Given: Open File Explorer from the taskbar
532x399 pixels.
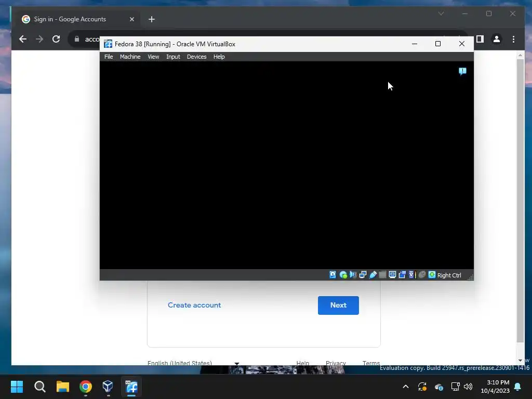Looking at the screenshot, I should (x=63, y=387).
